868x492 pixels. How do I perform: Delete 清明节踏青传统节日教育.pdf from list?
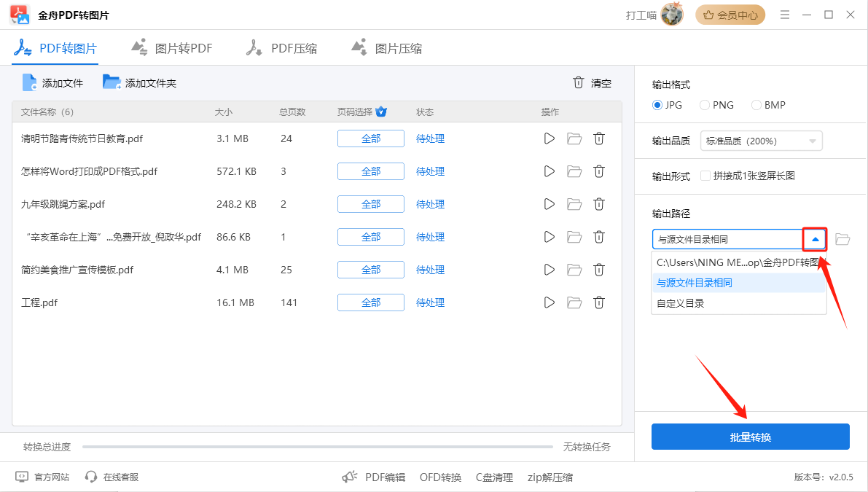599,138
